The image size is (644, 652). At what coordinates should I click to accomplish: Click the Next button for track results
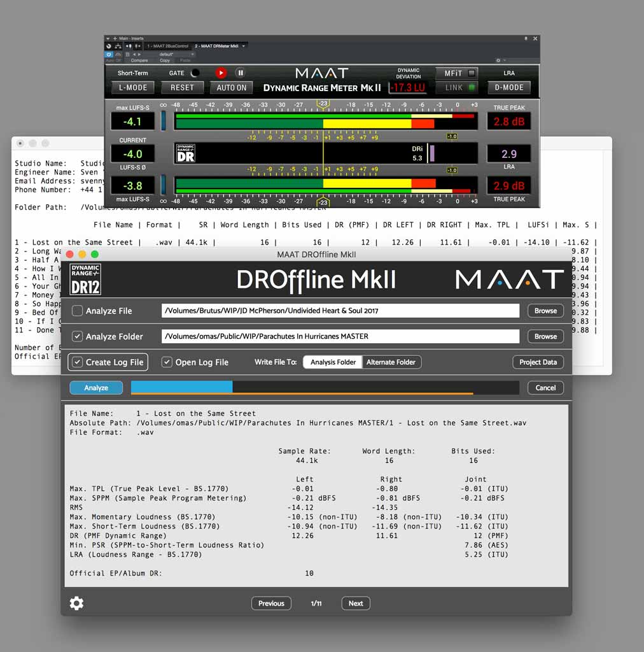click(x=356, y=604)
